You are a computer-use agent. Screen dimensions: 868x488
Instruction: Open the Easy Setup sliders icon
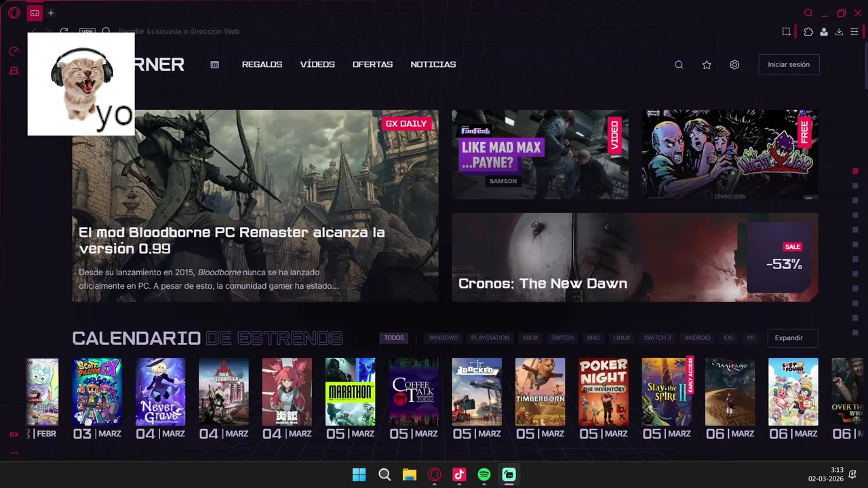pyautogui.click(x=854, y=31)
